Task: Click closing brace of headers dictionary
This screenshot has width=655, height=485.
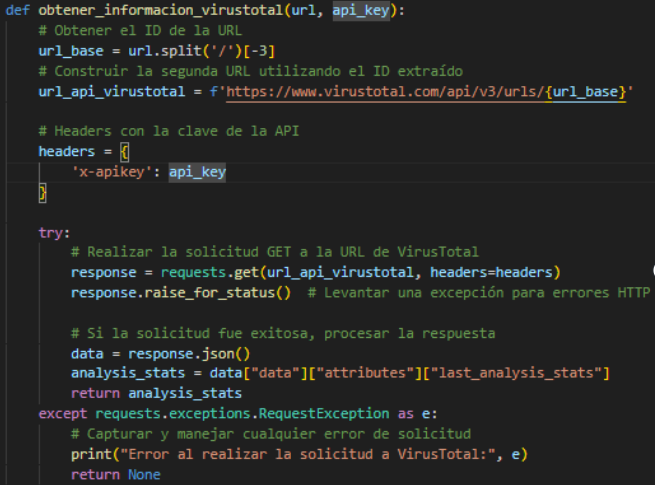Action: tap(43, 192)
